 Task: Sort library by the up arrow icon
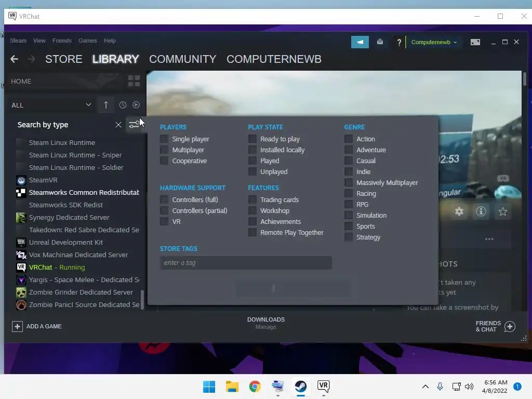tap(106, 105)
